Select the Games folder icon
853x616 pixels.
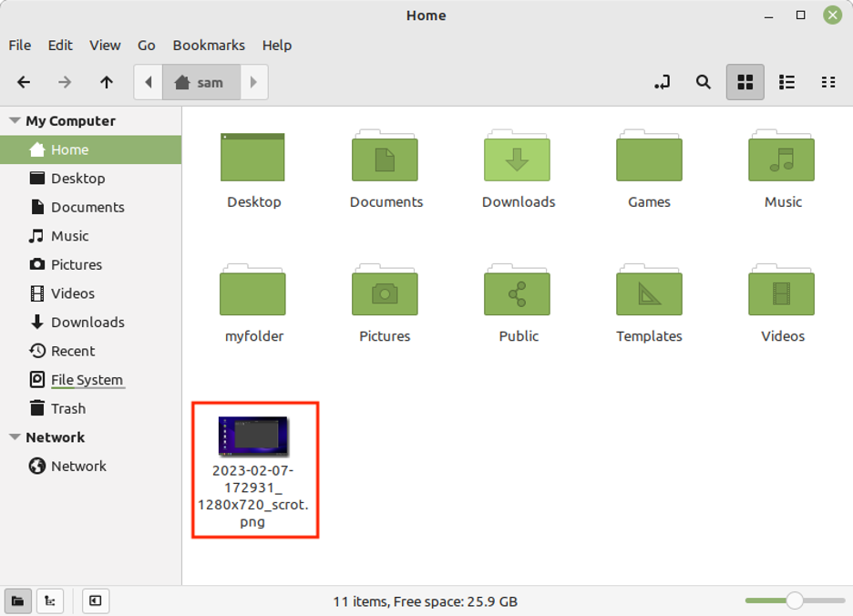649,156
